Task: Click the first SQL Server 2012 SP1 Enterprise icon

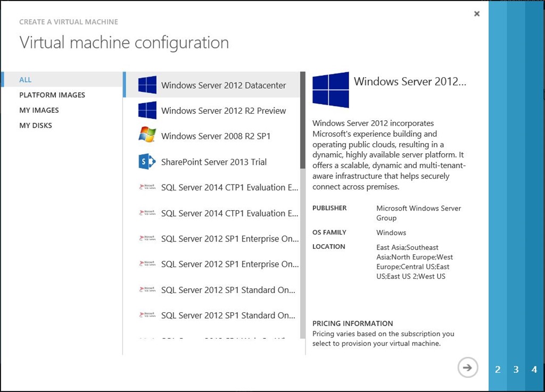Action: pos(147,238)
